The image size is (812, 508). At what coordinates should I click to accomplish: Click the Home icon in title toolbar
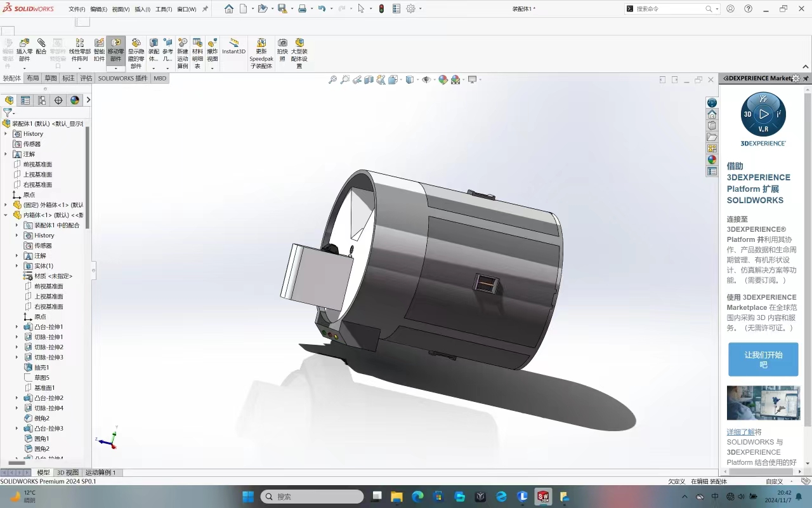point(229,9)
